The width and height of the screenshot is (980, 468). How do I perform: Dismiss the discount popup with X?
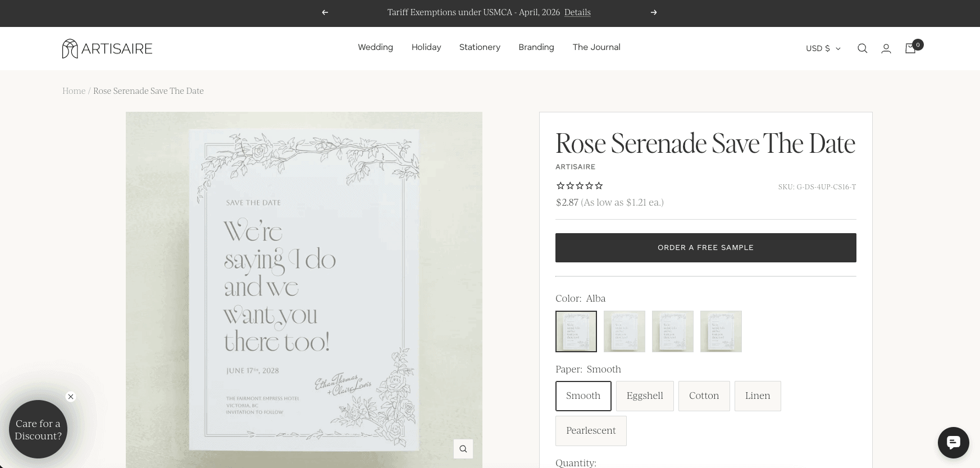tap(71, 397)
